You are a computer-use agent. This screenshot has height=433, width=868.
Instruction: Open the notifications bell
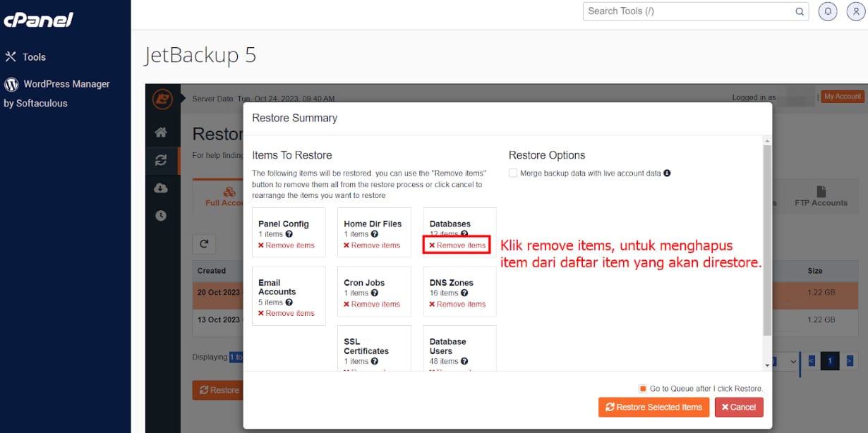[827, 11]
